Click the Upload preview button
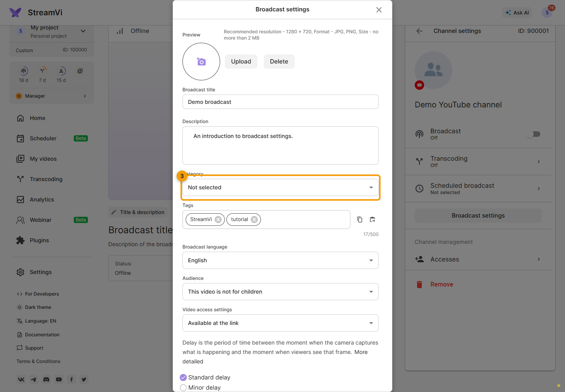 [x=241, y=62]
